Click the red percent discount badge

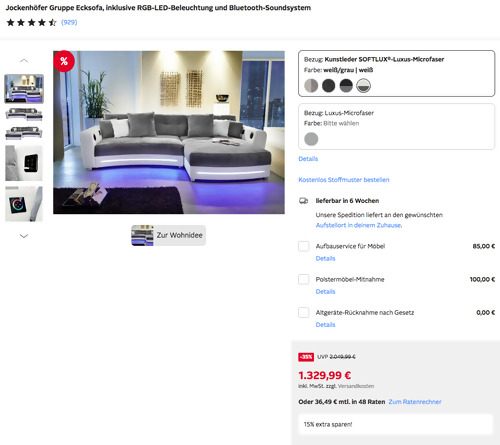click(64, 61)
